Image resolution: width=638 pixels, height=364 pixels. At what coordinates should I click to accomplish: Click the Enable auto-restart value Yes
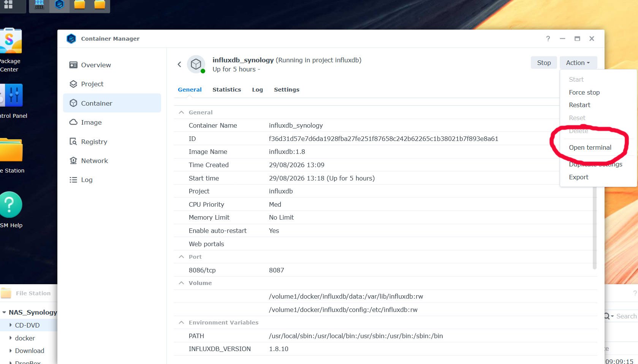274,231
